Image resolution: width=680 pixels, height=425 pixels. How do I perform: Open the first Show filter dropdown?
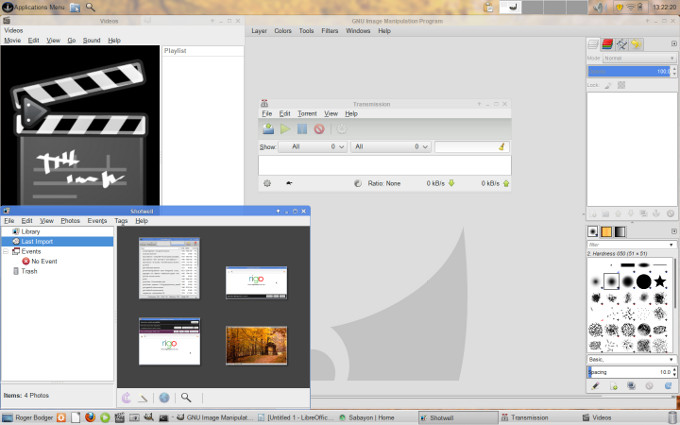point(312,146)
